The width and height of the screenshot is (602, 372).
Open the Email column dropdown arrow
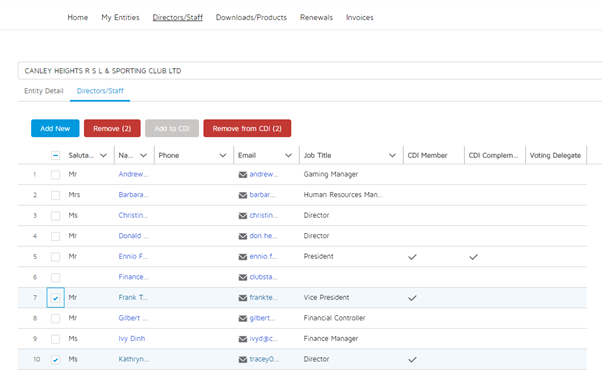[288, 155]
